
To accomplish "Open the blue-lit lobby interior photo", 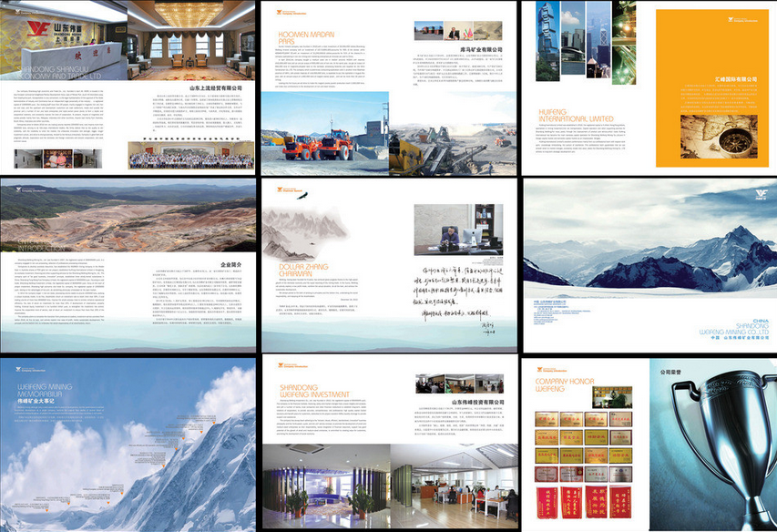I will tap(326, 486).
